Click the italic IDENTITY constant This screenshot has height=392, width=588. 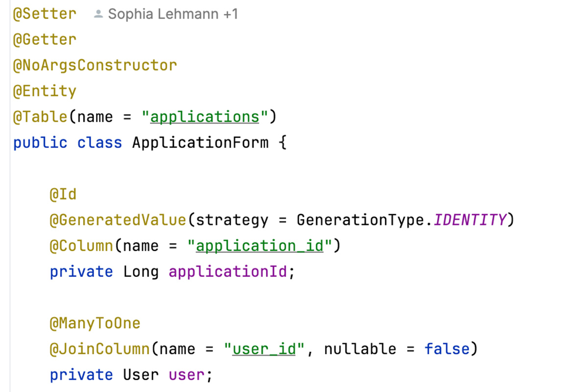469,220
